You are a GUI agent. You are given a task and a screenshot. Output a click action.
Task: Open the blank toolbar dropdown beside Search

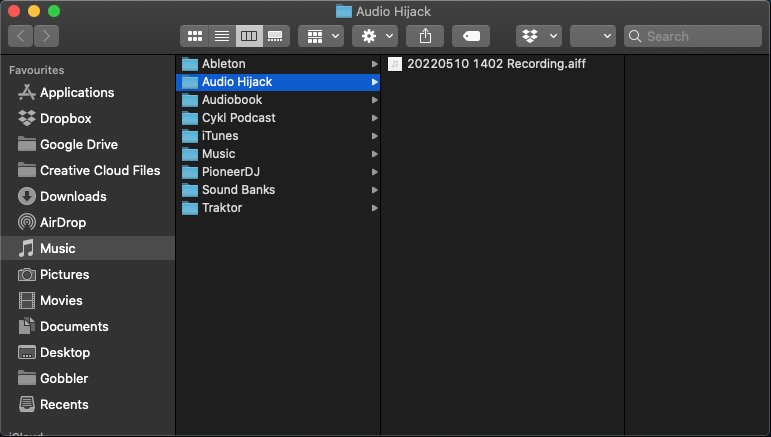593,36
